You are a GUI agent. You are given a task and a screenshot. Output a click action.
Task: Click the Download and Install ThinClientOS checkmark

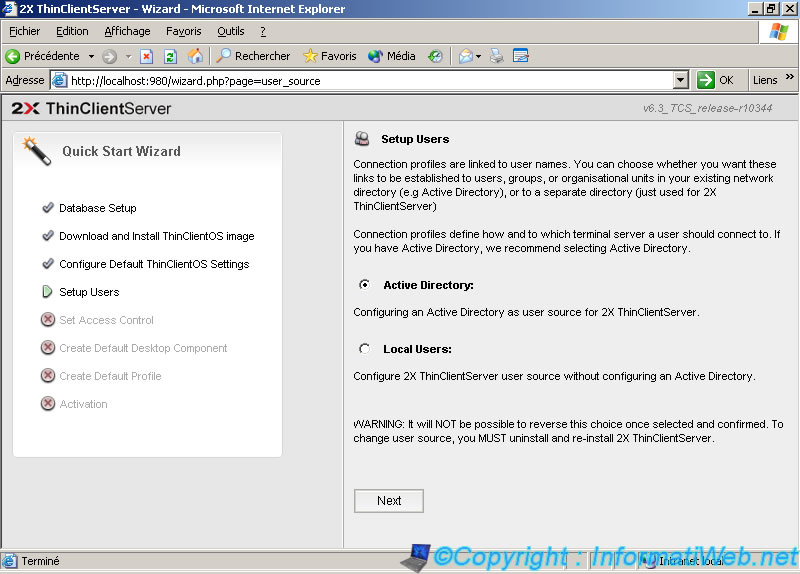point(48,236)
